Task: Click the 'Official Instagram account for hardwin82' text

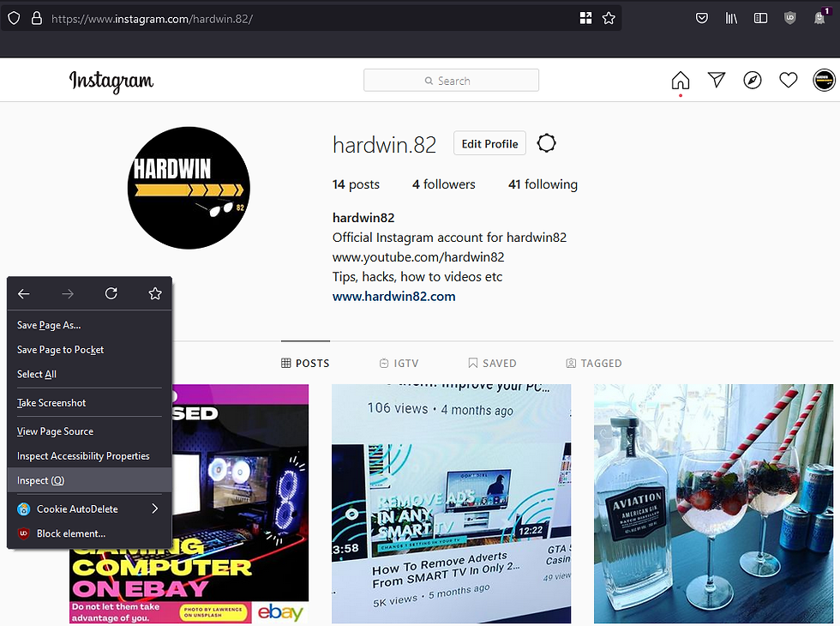Action: click(449, 238)
